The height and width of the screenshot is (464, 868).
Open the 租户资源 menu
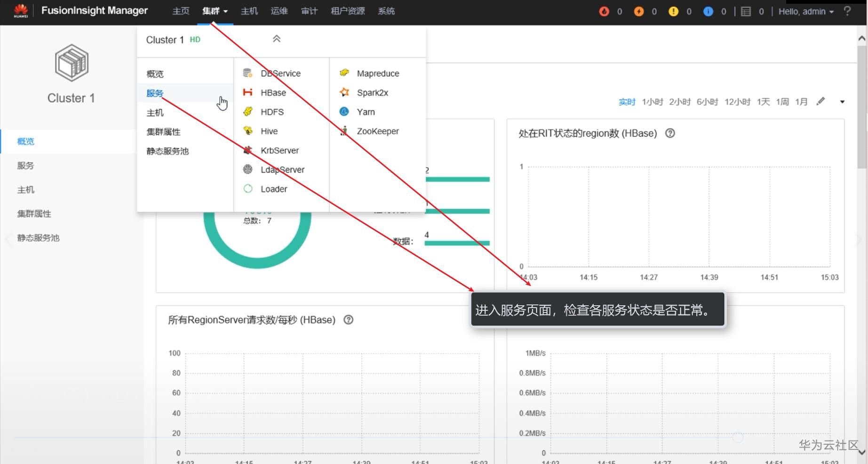pos(348,11)
